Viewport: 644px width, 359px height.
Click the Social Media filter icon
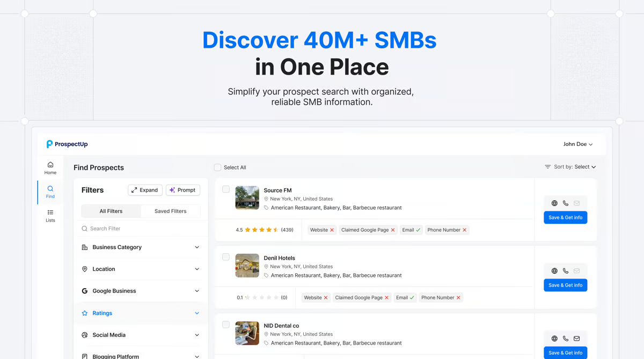[84, 335]
